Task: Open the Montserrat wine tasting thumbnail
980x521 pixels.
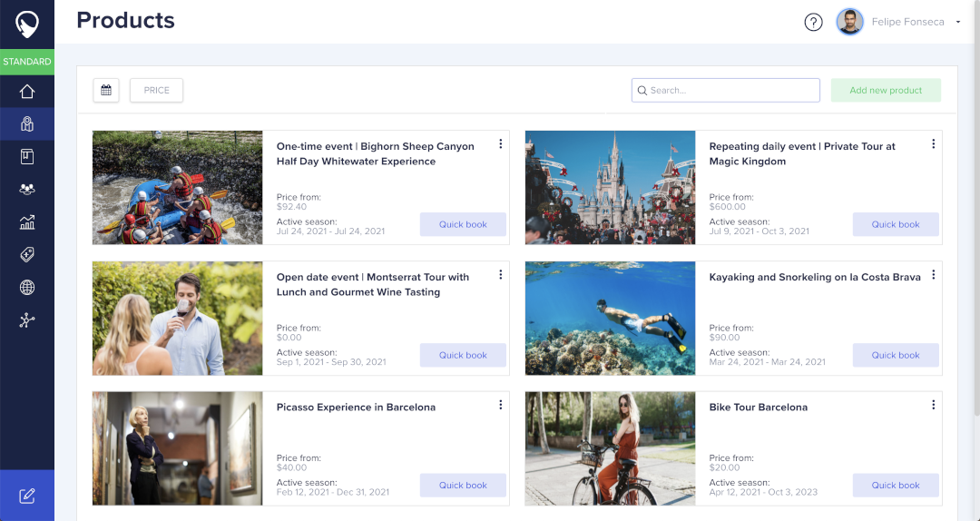Action: click(177, 318)
